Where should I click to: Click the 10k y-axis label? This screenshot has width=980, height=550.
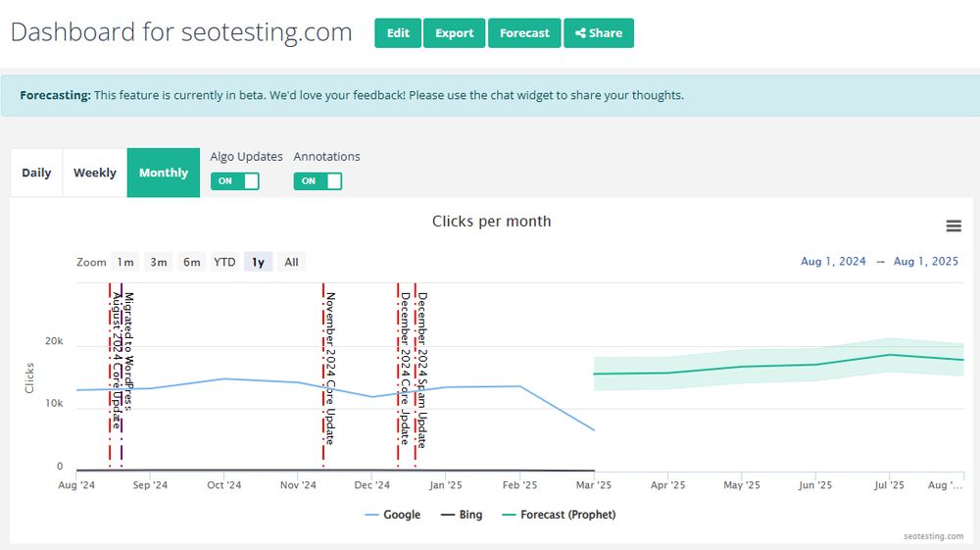[x=54, y=404]
